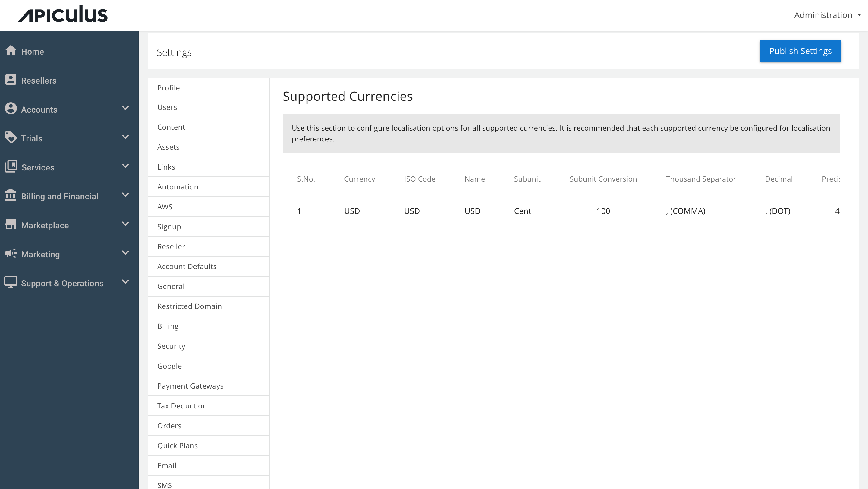868x489 pixels.
Task: Click the Services library icon
Action: (11, 167)
